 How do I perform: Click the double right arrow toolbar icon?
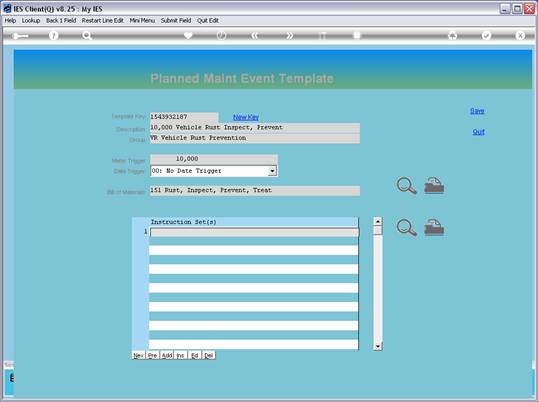click(290, 35)
